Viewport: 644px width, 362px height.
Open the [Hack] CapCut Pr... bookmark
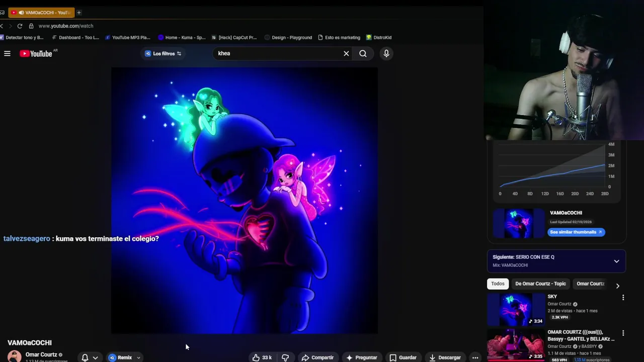click(234, 38)
